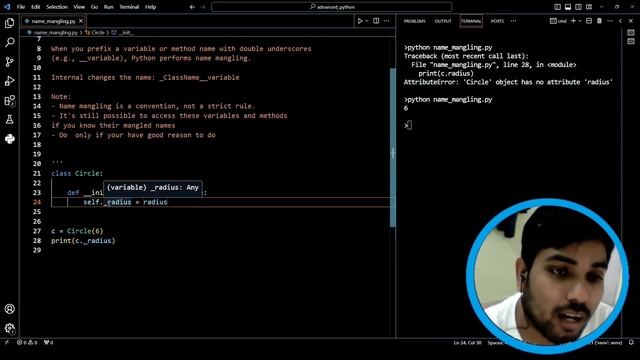Image resolution: width=640 pixels, height=360 pixels.
Task: Kill terminal with trash icon
Action: (599, 21)
